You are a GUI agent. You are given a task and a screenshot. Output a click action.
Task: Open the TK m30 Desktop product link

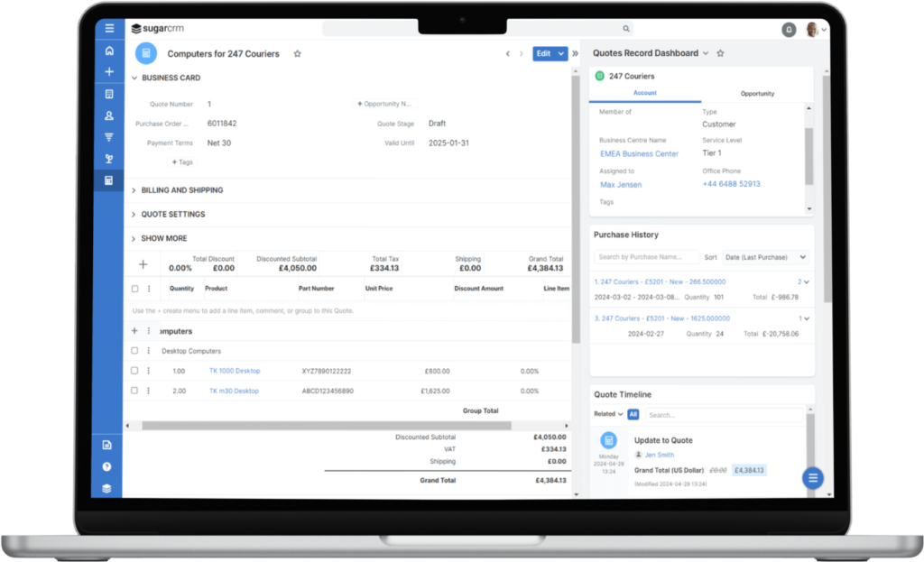click(234, 392)
